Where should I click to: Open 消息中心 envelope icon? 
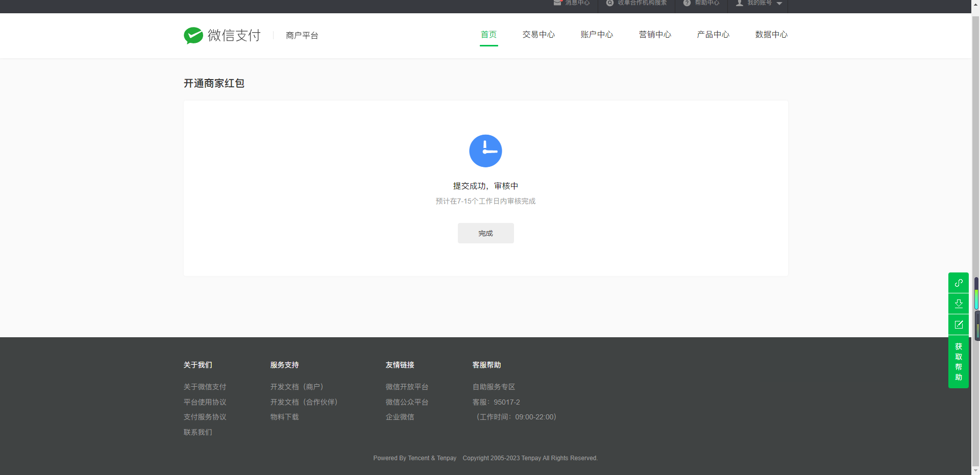pyautogui.click(x=557, y=3)
